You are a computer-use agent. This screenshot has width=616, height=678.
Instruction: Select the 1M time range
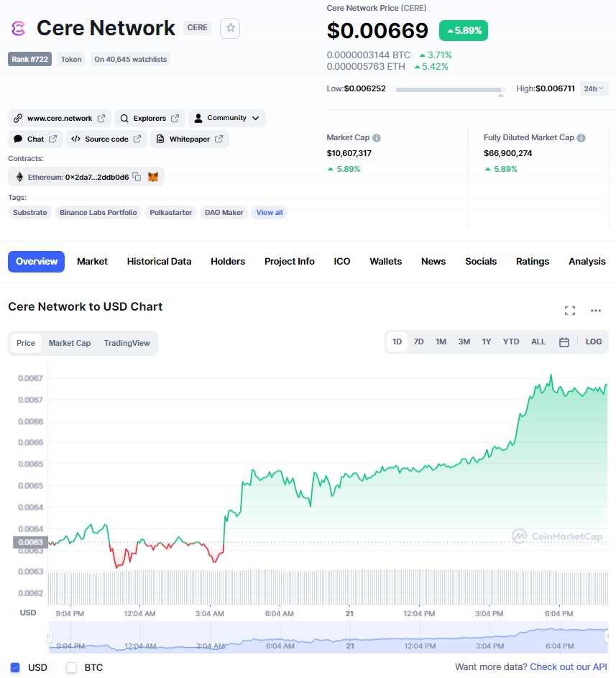pyautogui.click(x=441, y=342)
